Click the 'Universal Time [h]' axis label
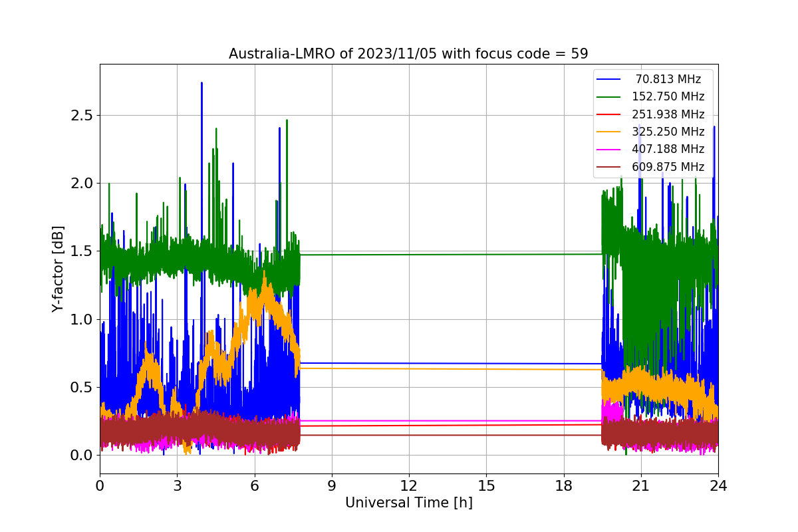The width and height of the screenshot is (798, 532). 409,503
